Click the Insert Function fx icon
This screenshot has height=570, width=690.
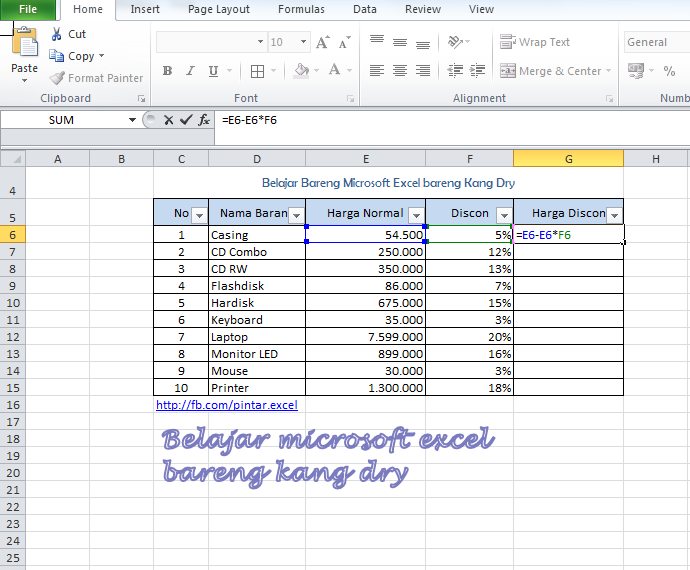pyautogui.click(x=204, y=120)
